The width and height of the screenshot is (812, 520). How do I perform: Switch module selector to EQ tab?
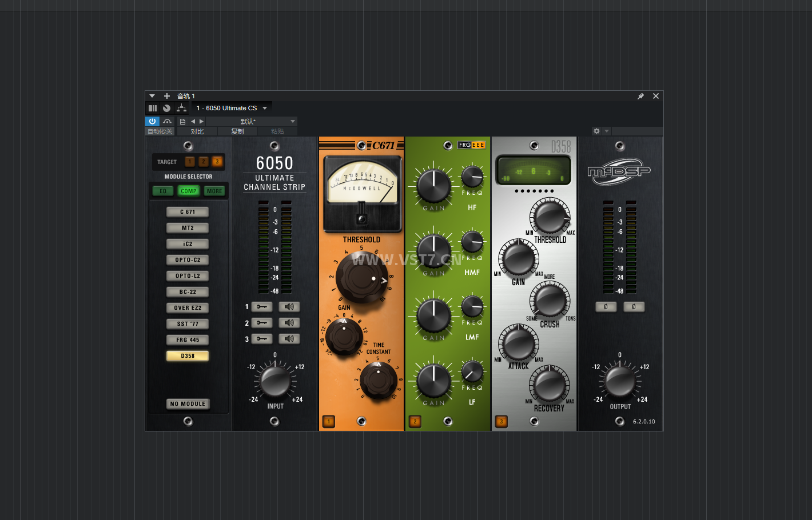tap(163, 191)
